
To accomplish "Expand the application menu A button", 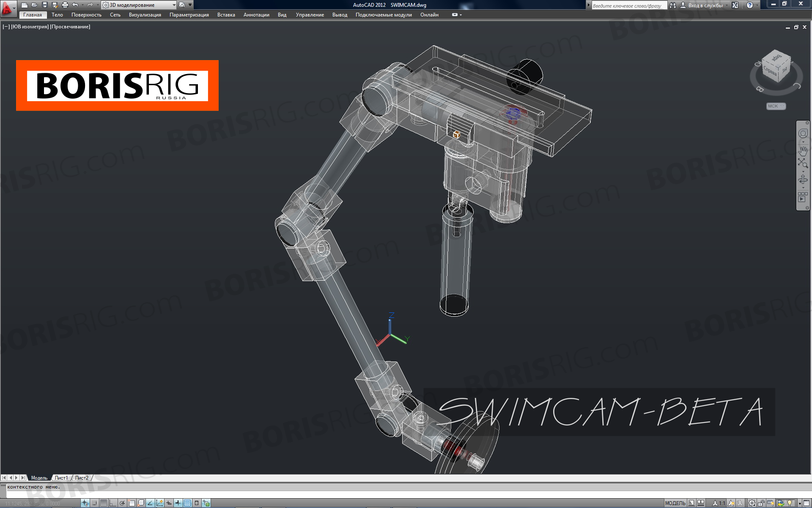I will [8, 8].
